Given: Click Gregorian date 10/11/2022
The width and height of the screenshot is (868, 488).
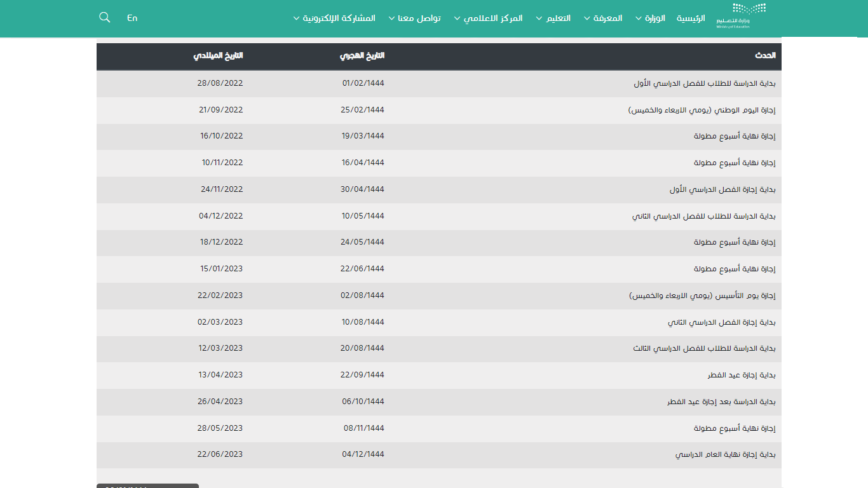Looking at the screenshot, I should [x=222, y=163].
